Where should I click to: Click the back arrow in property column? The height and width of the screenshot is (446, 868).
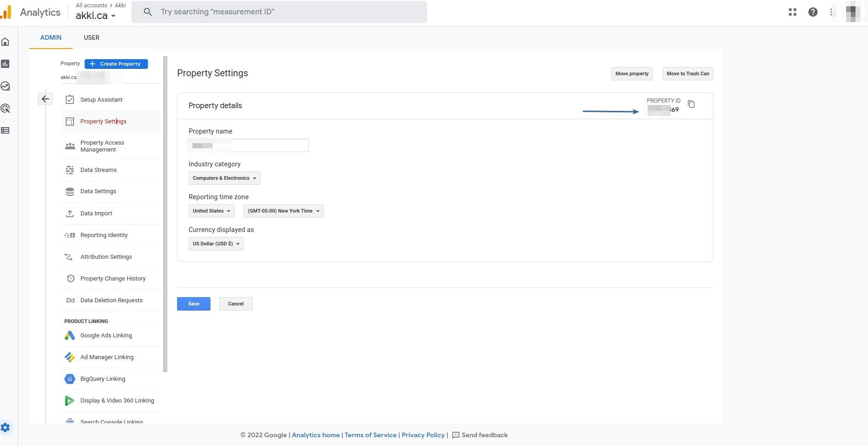click(45, 99)
